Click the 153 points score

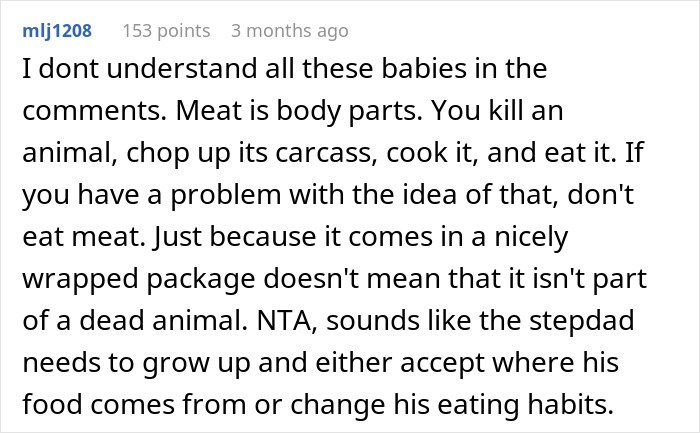click(x=166, y=31)
